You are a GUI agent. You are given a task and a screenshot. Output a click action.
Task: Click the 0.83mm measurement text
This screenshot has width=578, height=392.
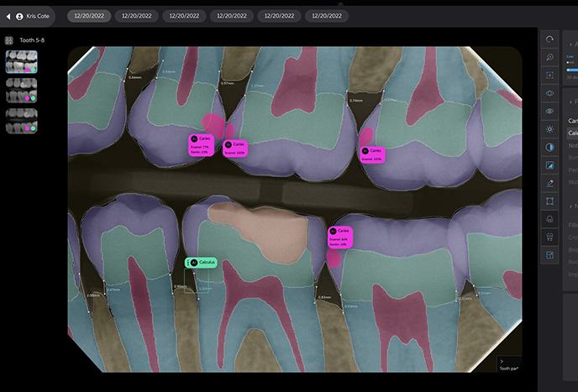click(324, 297)
